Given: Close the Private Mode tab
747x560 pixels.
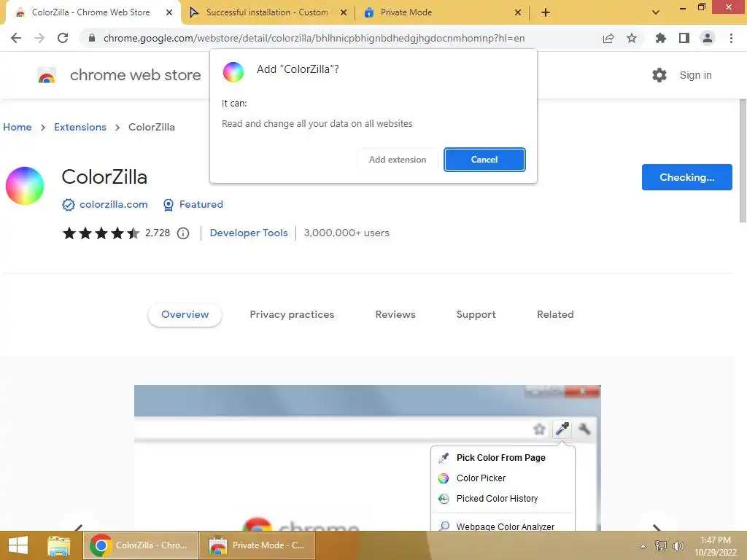Looking at the screenshot, I should (x=518, y=12).
